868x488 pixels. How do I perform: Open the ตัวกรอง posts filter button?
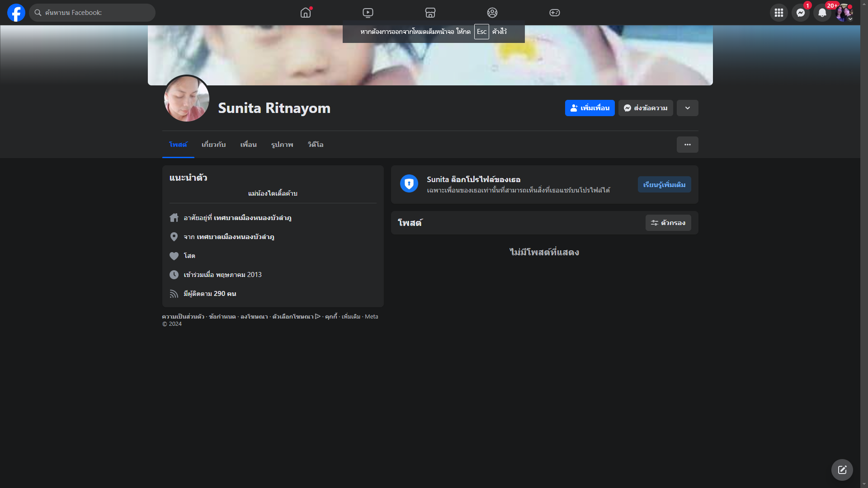(x=668, y=223)
